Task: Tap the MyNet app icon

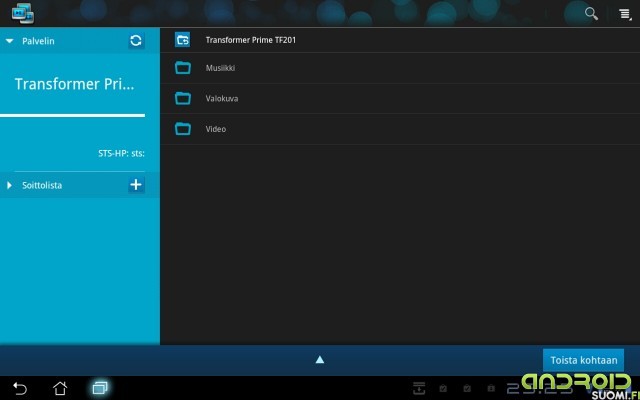Action: [x=23, y=13]
